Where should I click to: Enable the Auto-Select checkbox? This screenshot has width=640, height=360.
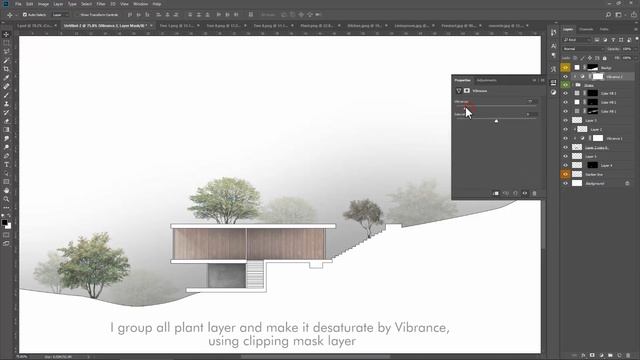(25, 15)
